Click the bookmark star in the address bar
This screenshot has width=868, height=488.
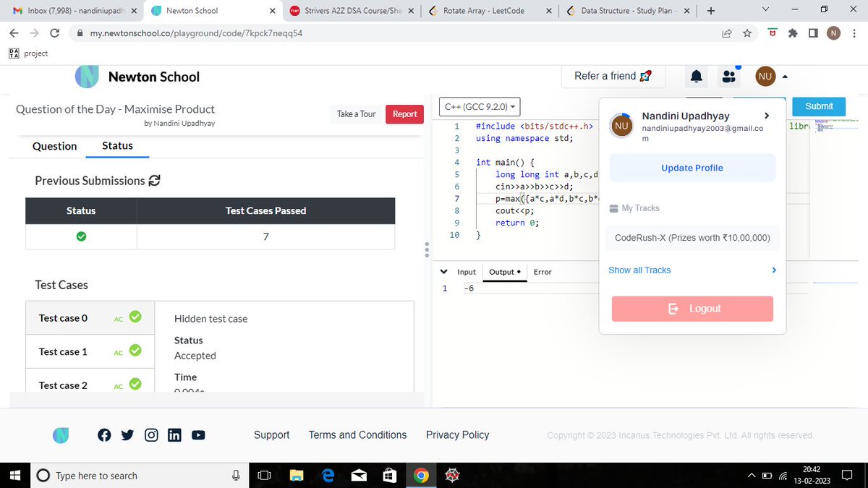(x=746, y=33)
